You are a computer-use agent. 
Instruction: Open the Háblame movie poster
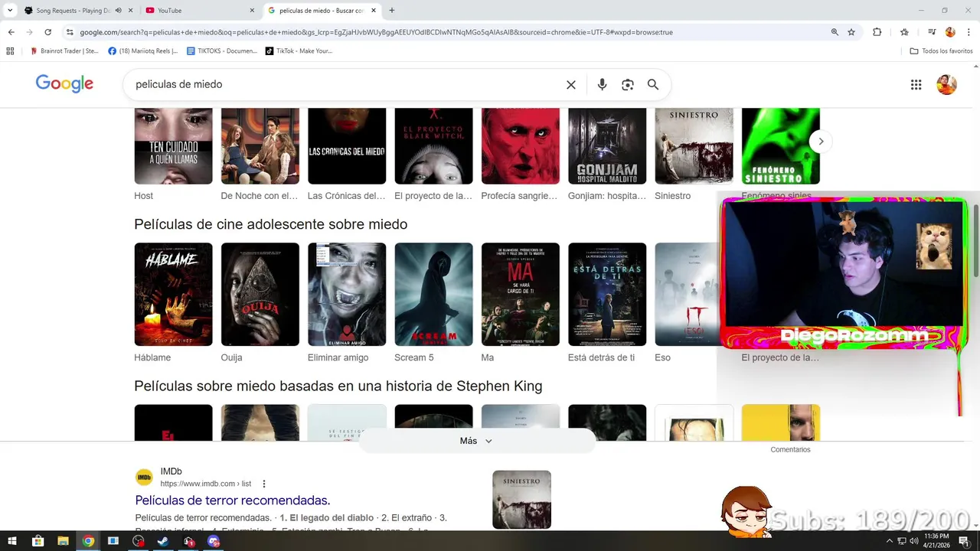click(x=173, y=295)
